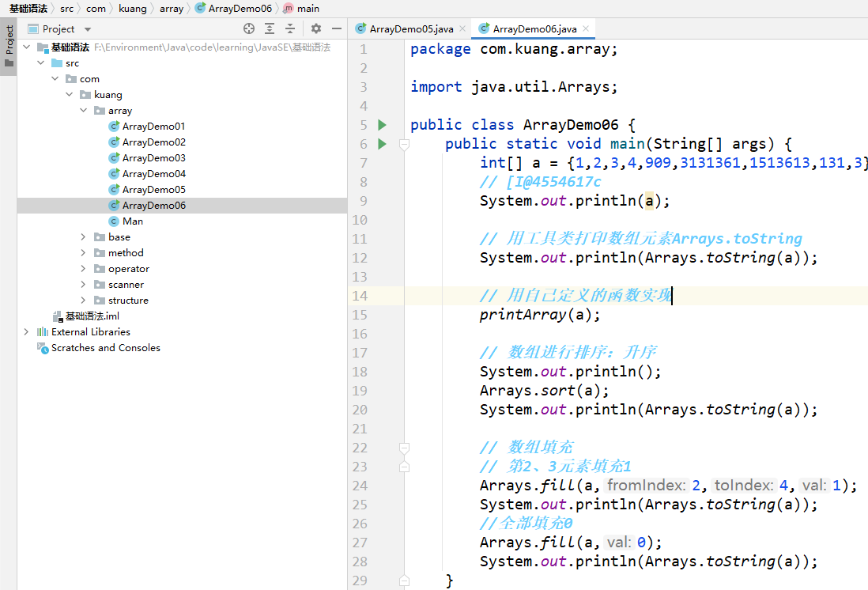Open Project panel settings gear
Image resolution: width=868 pixels, height=590 pixels.
(316, 28)
